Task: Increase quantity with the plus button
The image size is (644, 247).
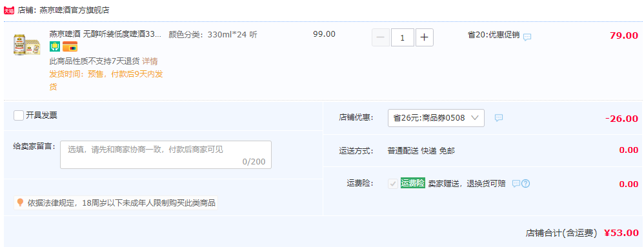Action: tap(424, 38)
